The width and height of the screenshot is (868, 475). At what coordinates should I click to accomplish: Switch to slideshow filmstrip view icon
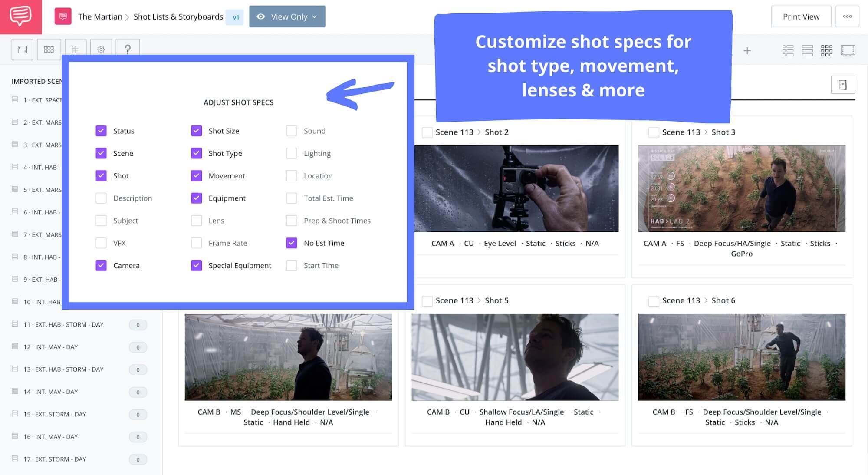tap(848, 51)
